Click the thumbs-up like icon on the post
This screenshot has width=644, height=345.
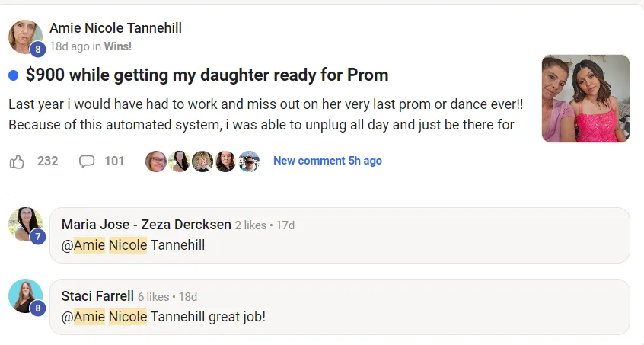17,161
